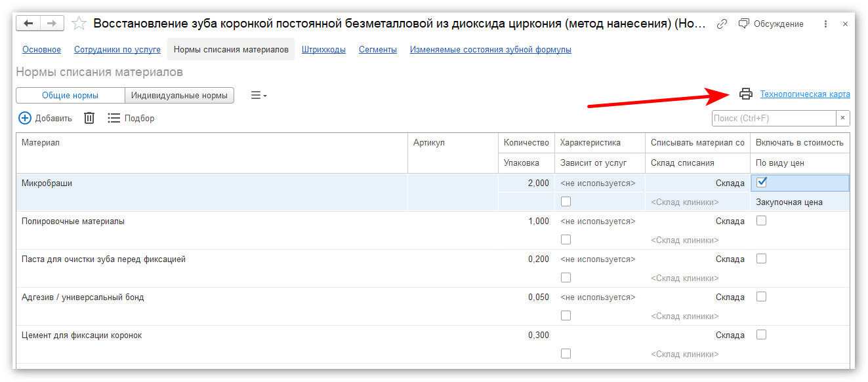
Task: Open Подбор material selection list
Action: click(x=131, y=118)
